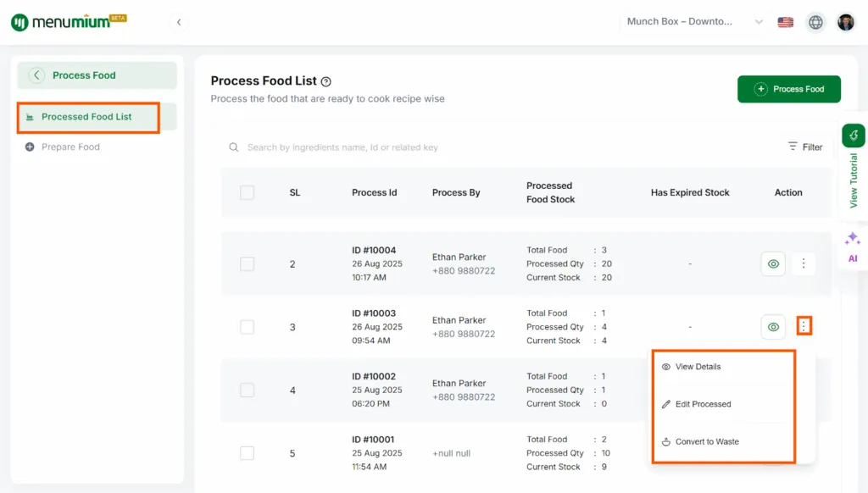This screenshot has height=493, width=868.
Task: Click Ethan Parker in the ID #10004 row
Action: pyautogui.click(x=459, y=257)
